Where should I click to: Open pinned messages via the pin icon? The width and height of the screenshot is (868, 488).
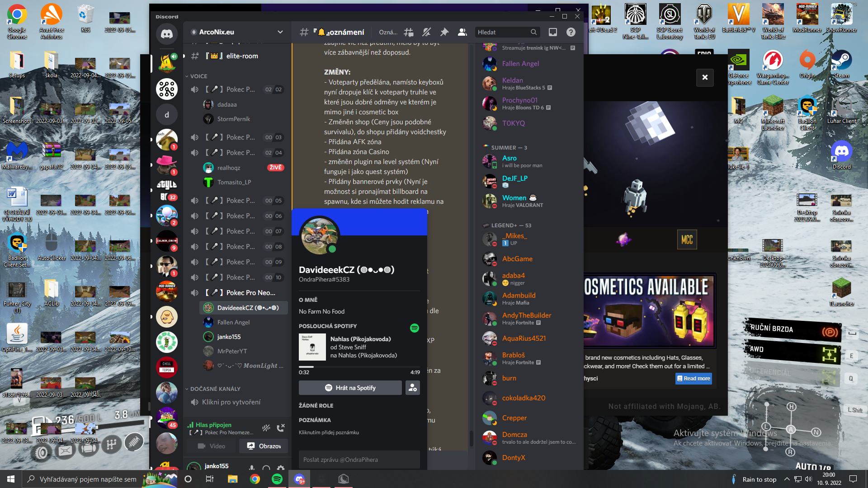(444, 32)
